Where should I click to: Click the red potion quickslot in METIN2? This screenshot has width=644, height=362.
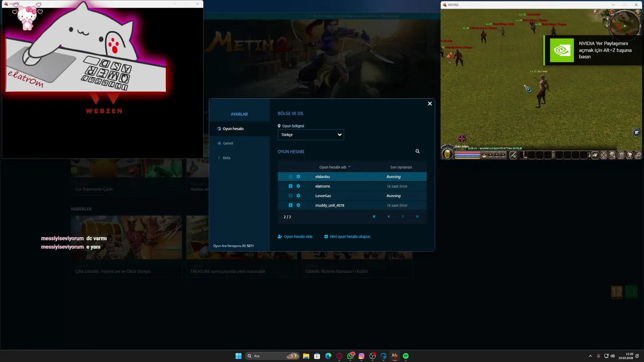click(x=524, y=155)
